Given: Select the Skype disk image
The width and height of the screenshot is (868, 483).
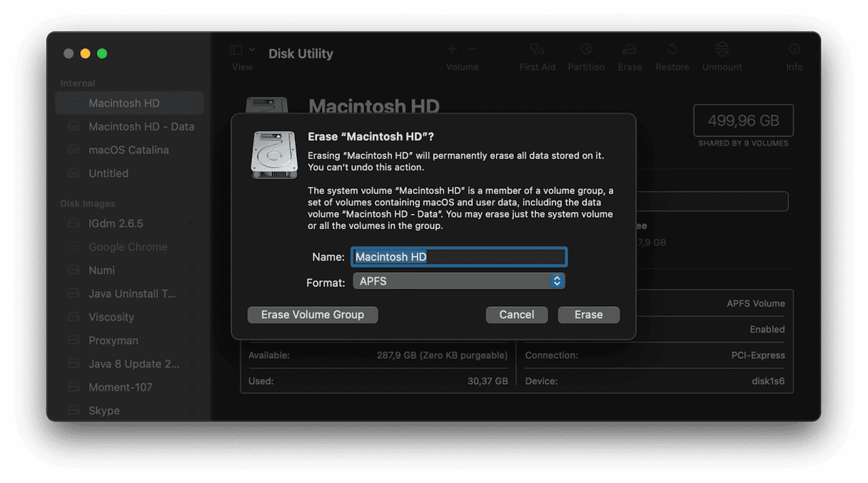Looking at the screenshot, I should click(104, 411).
